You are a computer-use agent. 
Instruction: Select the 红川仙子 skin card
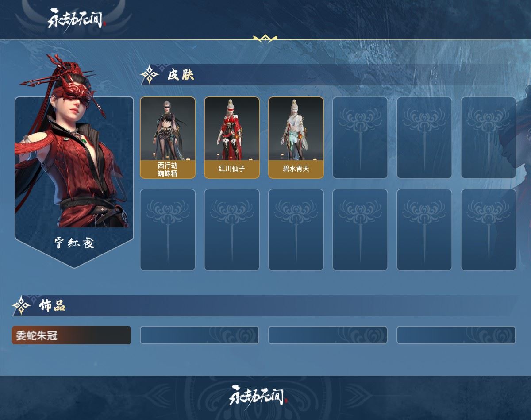[x=232, y=138]
